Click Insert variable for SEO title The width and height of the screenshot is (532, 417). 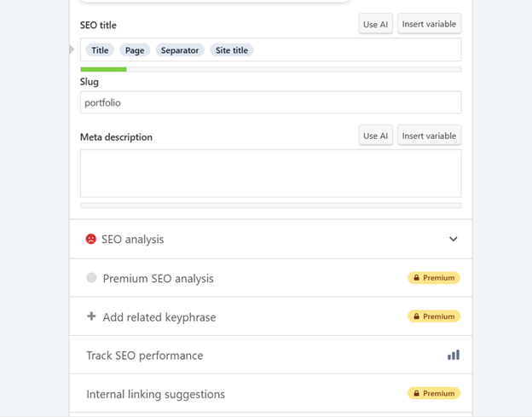[429, 24]
